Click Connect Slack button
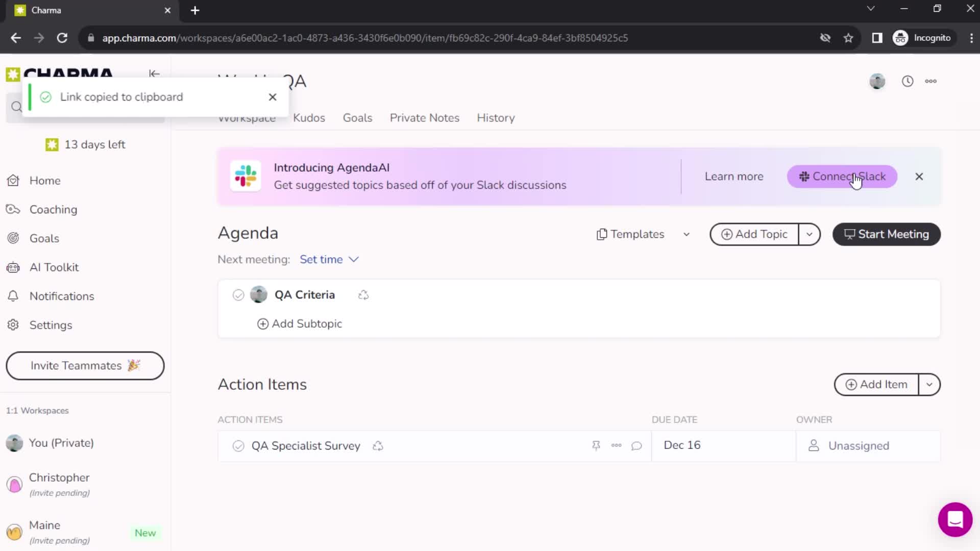The width and height of the screenshot is (980, 551). (843, 176)
